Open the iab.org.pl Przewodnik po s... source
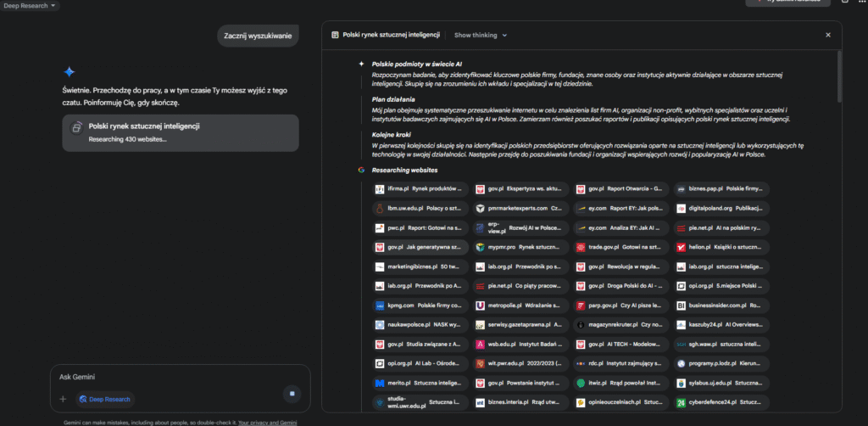 tap(520, 266)
